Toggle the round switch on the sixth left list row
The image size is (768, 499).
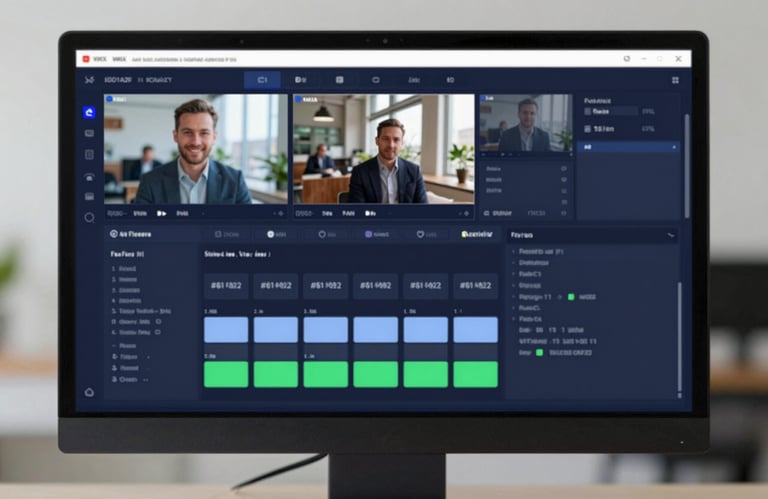pyautogui.click(x=158, y=322)
